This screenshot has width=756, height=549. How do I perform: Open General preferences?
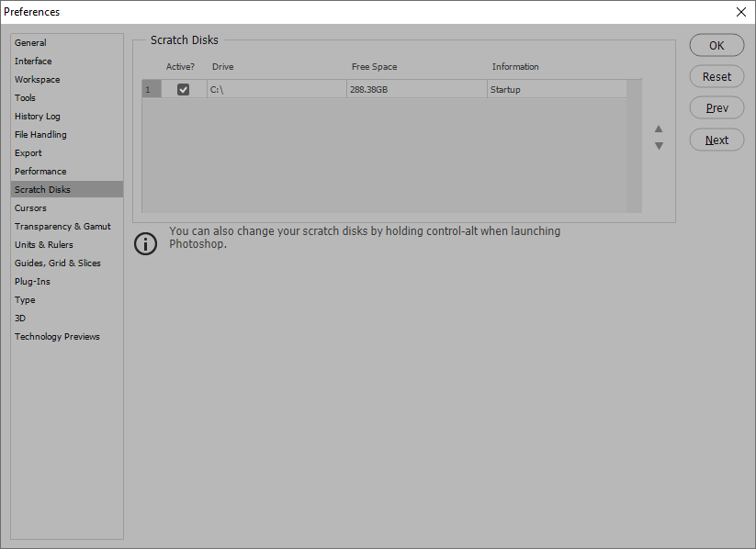[66, 43]
